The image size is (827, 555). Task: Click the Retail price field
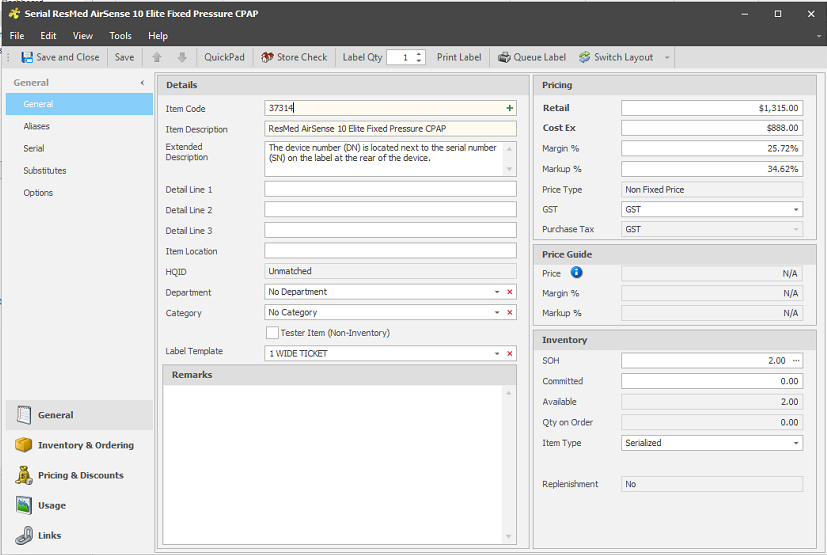point(712,108)
